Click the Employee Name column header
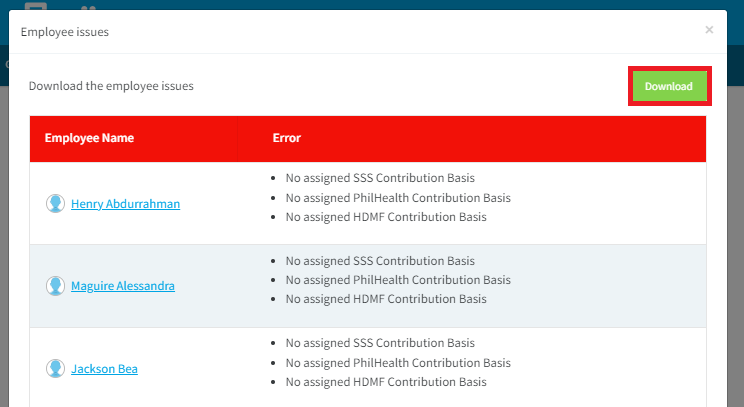This screenshot has width=744, height=407. [89, 138]
